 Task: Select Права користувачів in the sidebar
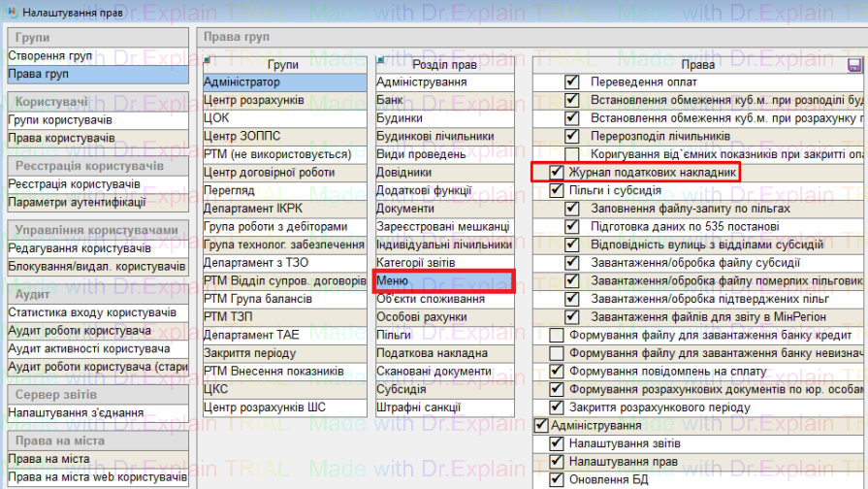(x=61, y=138)
